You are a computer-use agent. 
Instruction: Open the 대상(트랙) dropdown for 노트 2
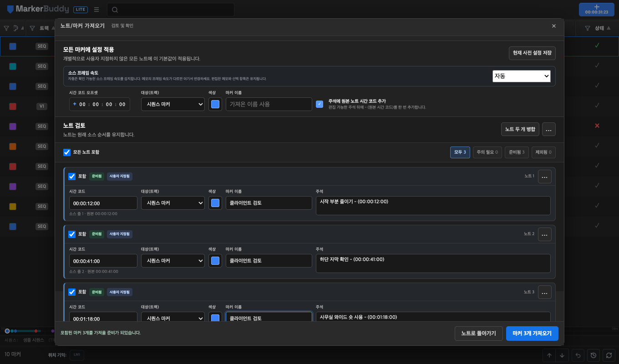(173, 261)
